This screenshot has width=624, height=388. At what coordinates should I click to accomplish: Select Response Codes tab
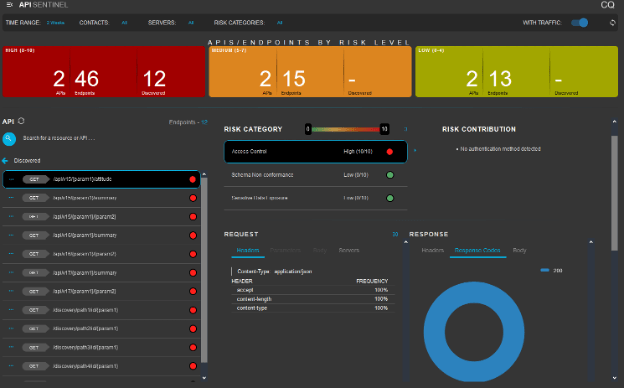pyautogui.click(x=478, y=250)
